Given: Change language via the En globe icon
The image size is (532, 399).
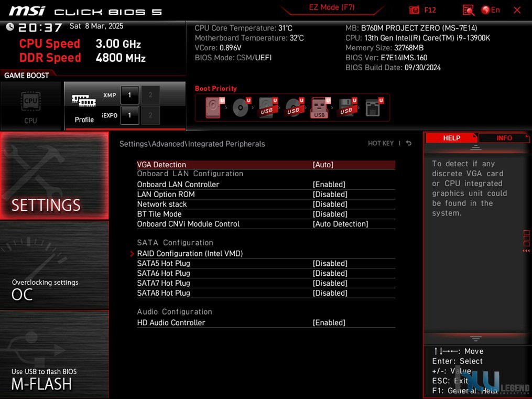Looking at the screenshot, I should [491, 10].
